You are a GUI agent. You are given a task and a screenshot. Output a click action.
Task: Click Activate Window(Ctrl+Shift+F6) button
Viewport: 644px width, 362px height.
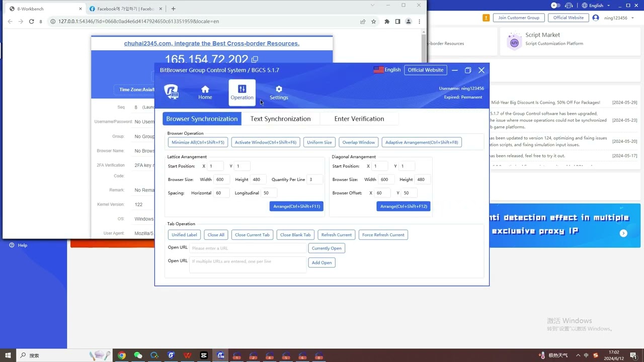(266, 142)
